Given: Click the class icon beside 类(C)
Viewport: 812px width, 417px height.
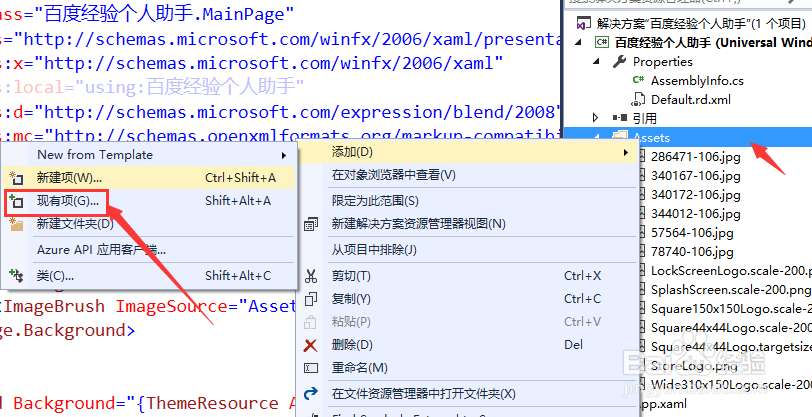Looking at the screenshot, I should click(16, 276).
